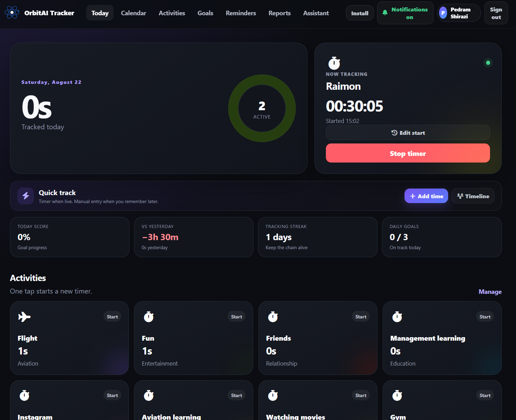
Task: Click the OrbitAI atom logo icon
Action: tap(12, 12)
